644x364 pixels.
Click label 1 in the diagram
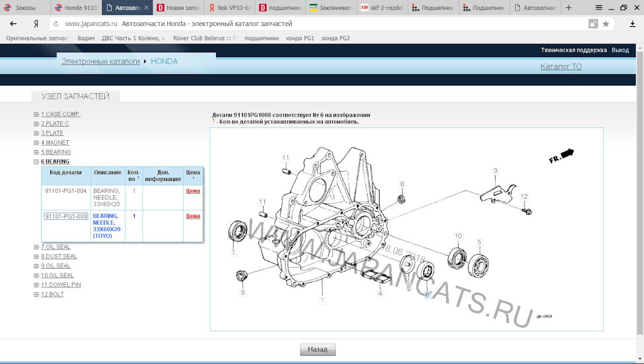point(323,300)
